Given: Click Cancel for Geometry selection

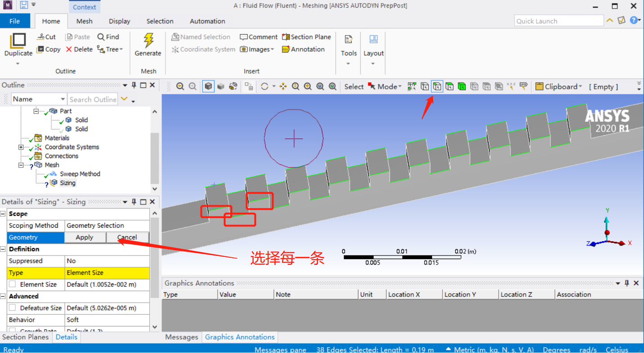Looking at the screenshot, I should [127, 238].
